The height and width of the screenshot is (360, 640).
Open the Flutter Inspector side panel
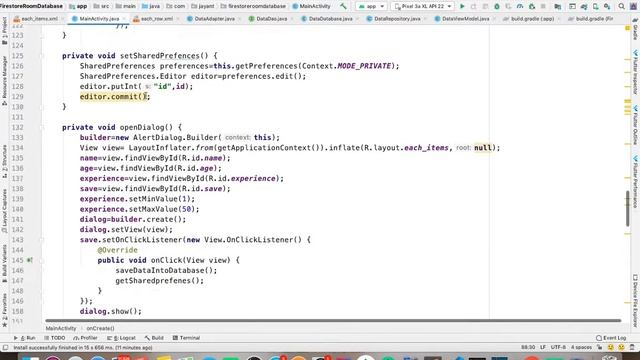[636, 72]
